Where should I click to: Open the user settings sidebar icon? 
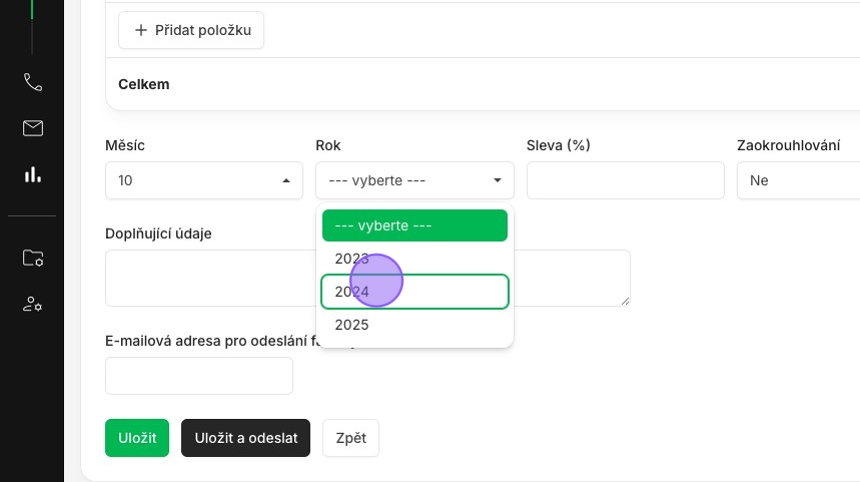33,304
